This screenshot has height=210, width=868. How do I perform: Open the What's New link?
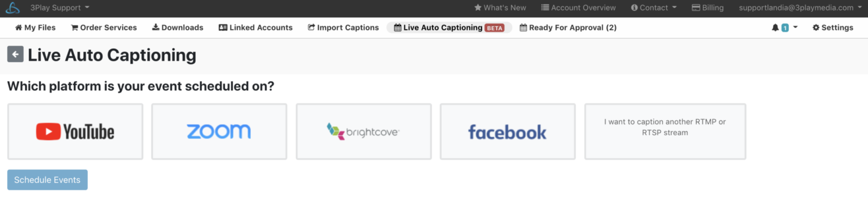point(500,8)
